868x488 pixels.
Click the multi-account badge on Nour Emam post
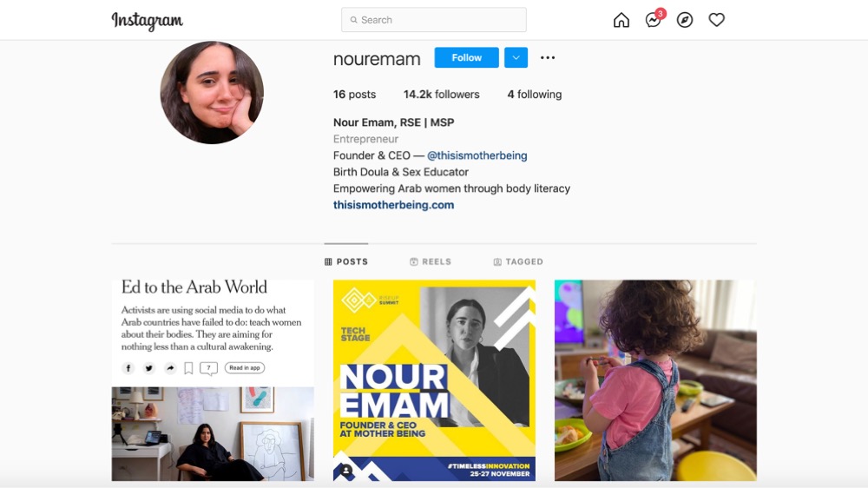tap(346, 471)
